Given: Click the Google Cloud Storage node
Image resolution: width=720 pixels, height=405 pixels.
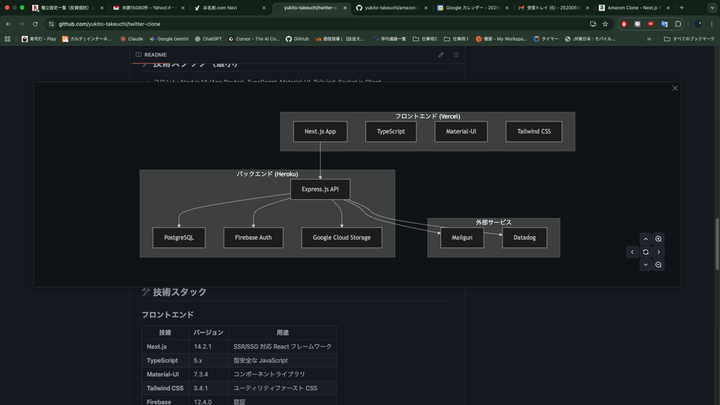Looking at the screenshot, I should (341, 238).
